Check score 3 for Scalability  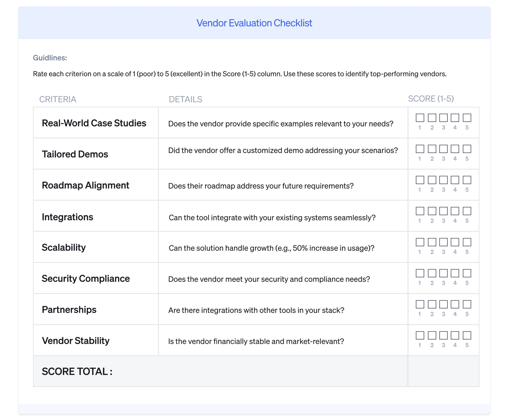tap(443, 242)
